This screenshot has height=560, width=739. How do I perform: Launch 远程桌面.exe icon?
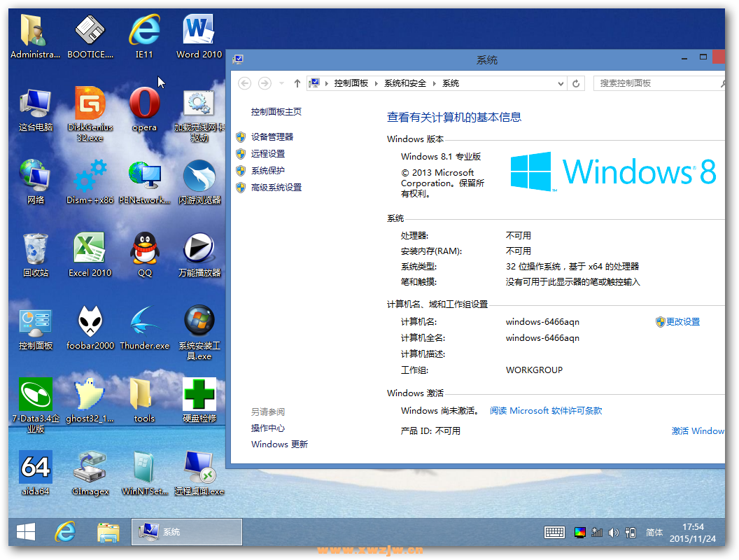(199, 473)
